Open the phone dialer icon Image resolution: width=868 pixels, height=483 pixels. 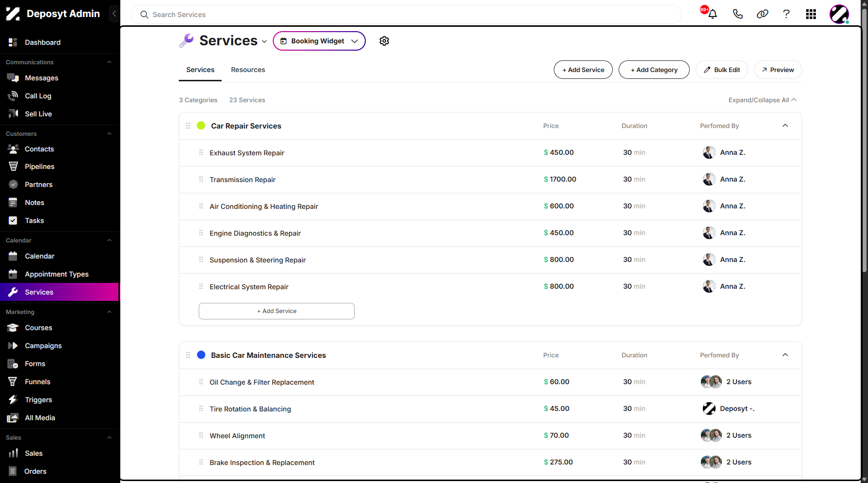[x=737, y=14]
